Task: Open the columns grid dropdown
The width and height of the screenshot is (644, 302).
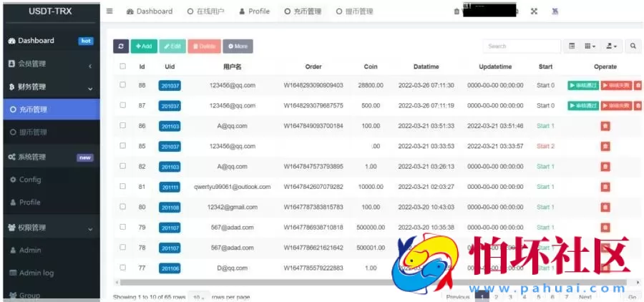Action: (x=590, y=47)
